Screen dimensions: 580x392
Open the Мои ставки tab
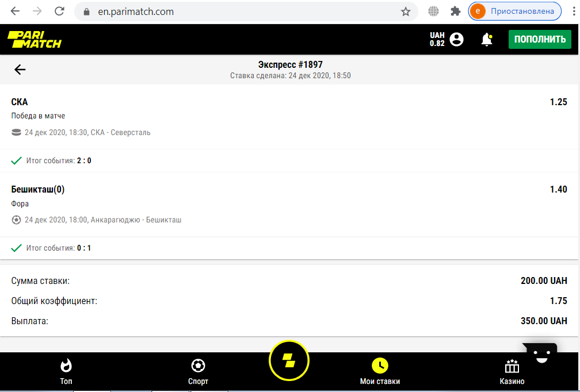click(x=380, y=372)
